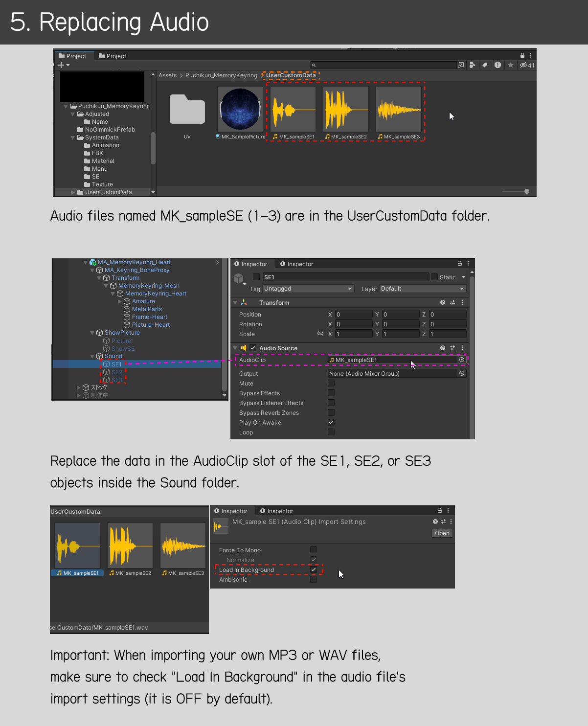Open AudioClip object picker for MK_sampleSE1
Screen dimensions: 588x726
(462, 360)
